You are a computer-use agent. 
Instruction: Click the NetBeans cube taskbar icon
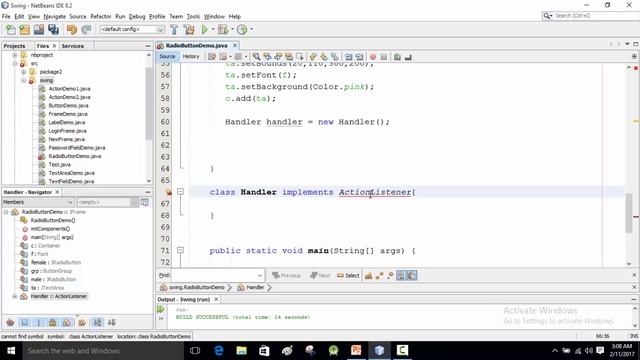pyautogui.click(x=379, y=350)
